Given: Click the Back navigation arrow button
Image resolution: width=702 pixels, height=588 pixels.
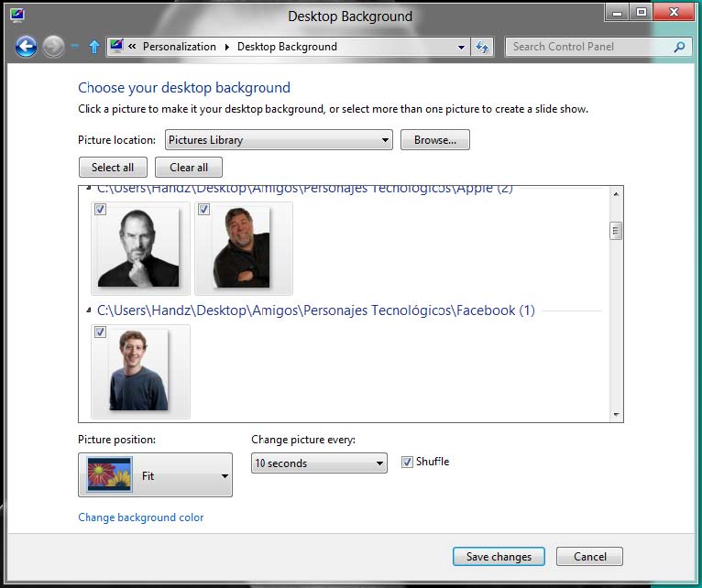Looking at the screenshot, I should coord(27,47).
